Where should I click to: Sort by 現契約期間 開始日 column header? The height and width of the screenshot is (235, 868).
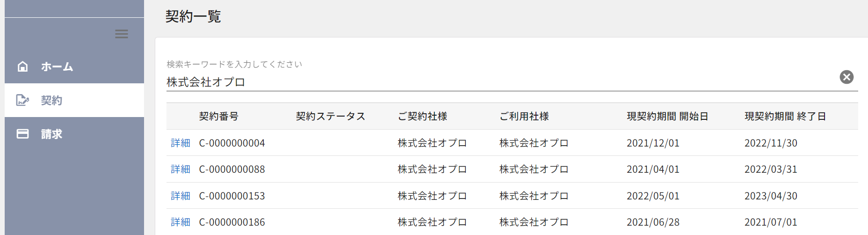pyautogui.click(x=667, y=116)
